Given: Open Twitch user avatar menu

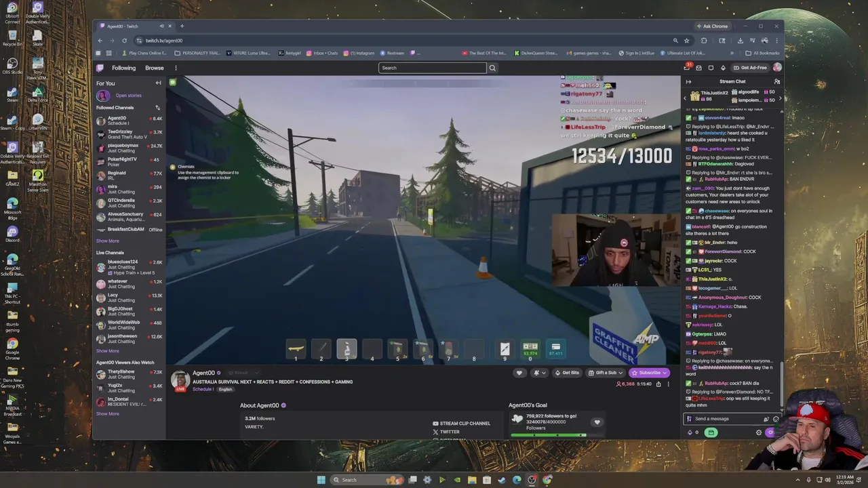Looking at the screenshot, I should pos(777,68).
